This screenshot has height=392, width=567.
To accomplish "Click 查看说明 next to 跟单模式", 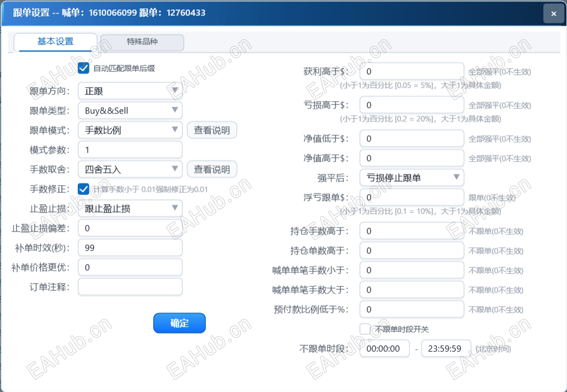I will [x=212, y=130].
